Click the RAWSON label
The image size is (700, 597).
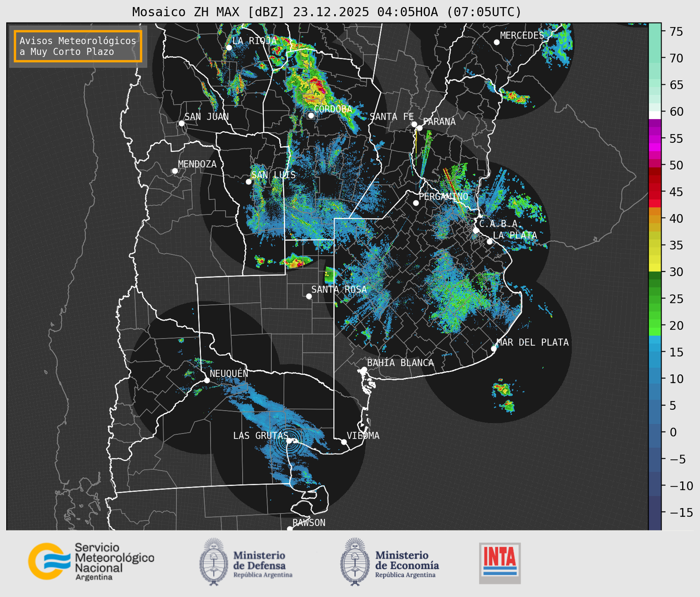309,523
